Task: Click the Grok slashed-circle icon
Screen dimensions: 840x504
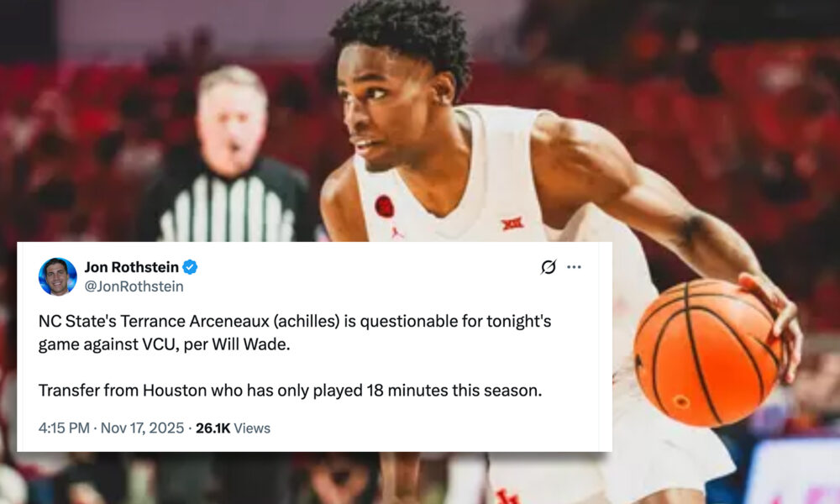Action: pyautogui.click(x=549, y=267)
